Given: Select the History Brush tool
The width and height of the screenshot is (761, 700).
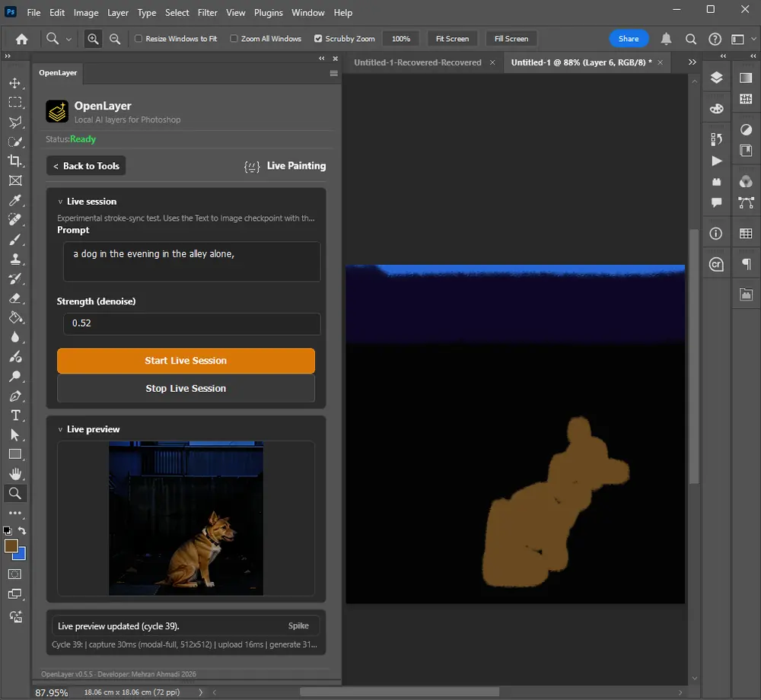Looking at the screenshot, I should 15,278.
